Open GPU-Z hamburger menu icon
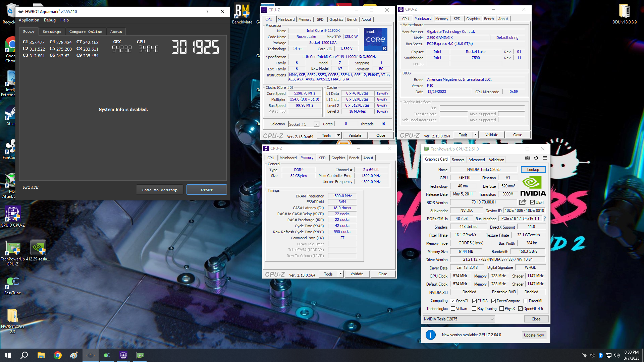 (545, 158)
